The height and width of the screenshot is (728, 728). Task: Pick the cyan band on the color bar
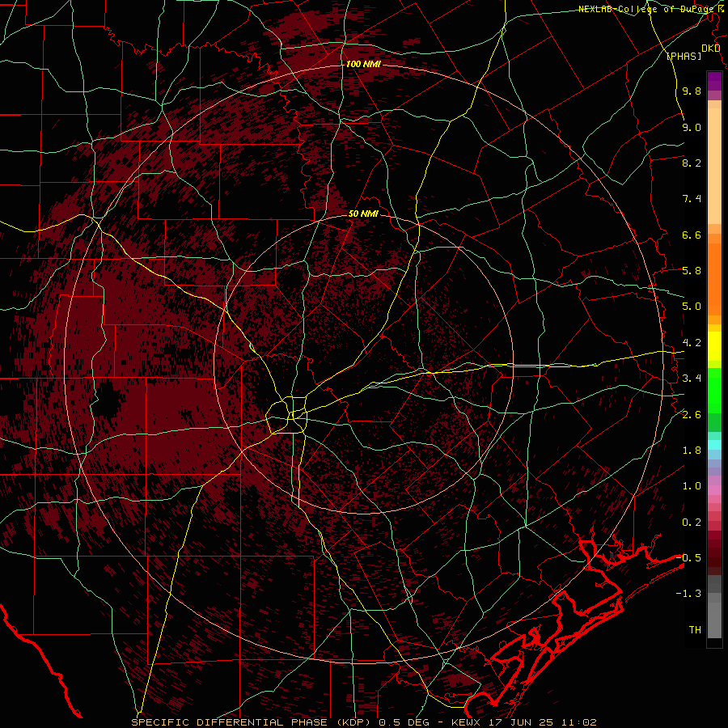714,445
